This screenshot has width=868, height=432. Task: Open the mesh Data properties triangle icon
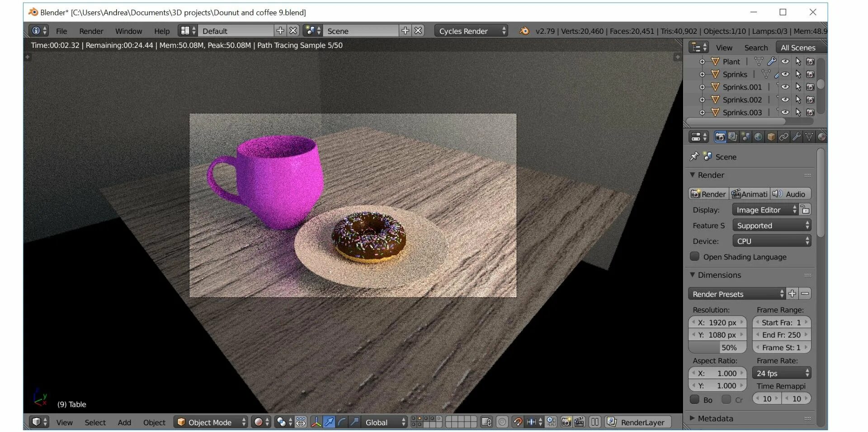[x=809, y=137]
